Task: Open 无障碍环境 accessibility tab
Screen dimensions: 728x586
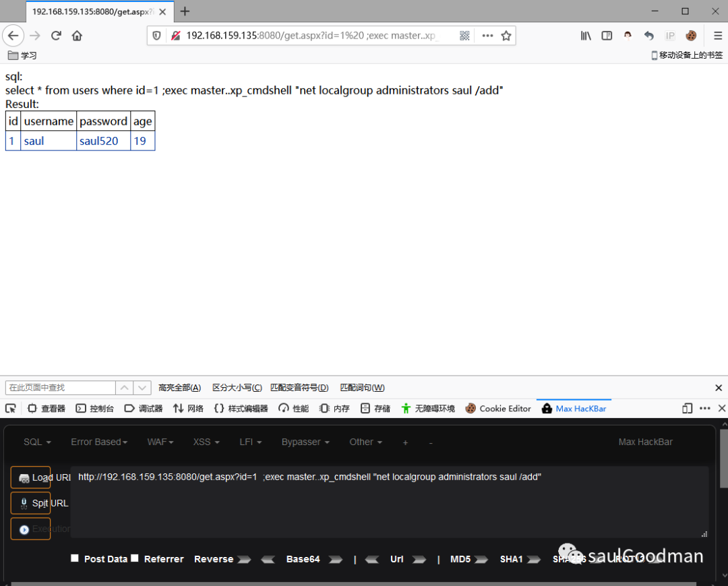Action: point(427,409)
